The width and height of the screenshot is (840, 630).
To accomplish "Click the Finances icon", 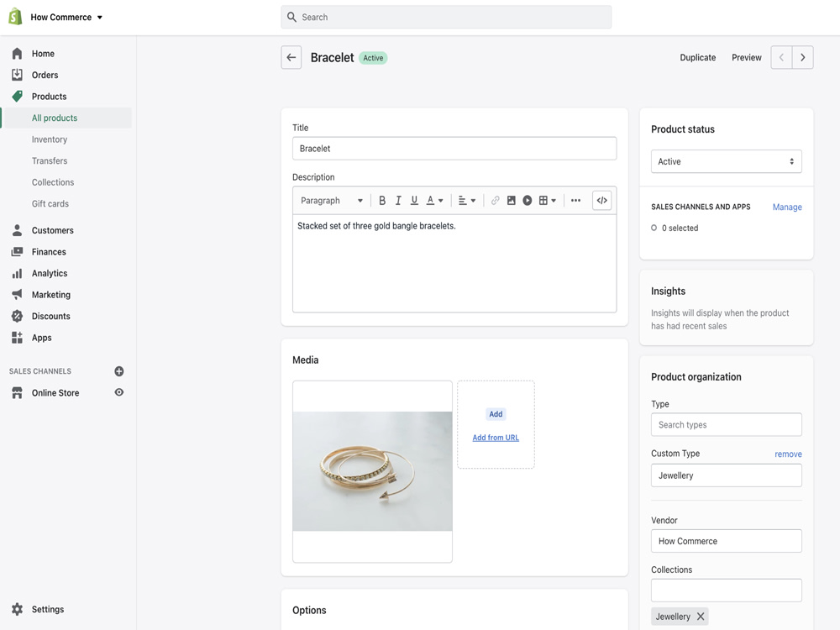I will pyautogui.click(x=17, y=252).
